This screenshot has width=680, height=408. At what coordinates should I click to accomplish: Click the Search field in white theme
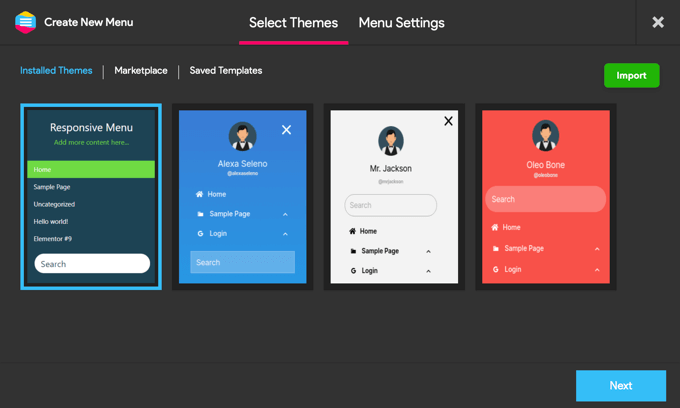pyautogui.click(x=390, y=205)
